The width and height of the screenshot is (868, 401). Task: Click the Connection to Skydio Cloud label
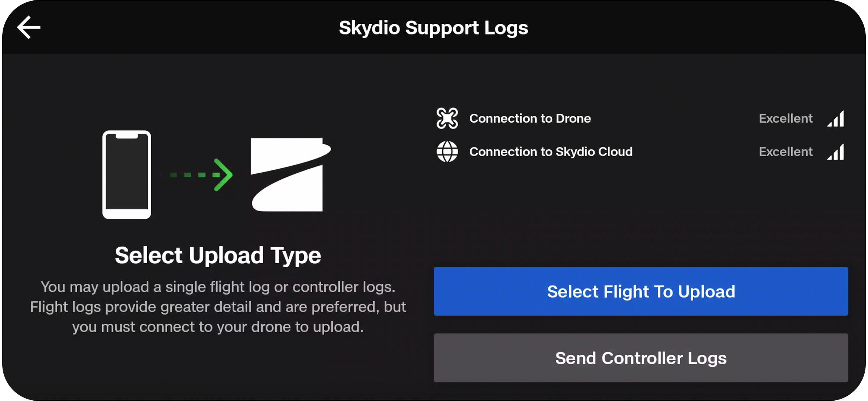click(551, 152)
